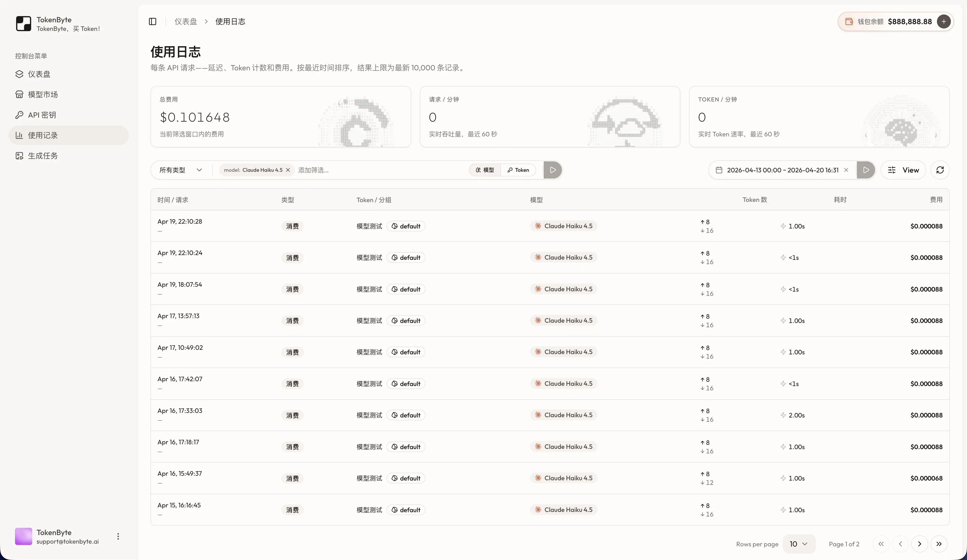Open the account options three-dot menu
967x560 pixels.
118,537
